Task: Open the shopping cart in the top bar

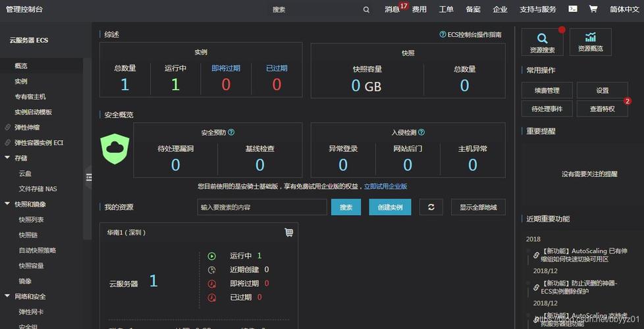Action: coord(593,9)
